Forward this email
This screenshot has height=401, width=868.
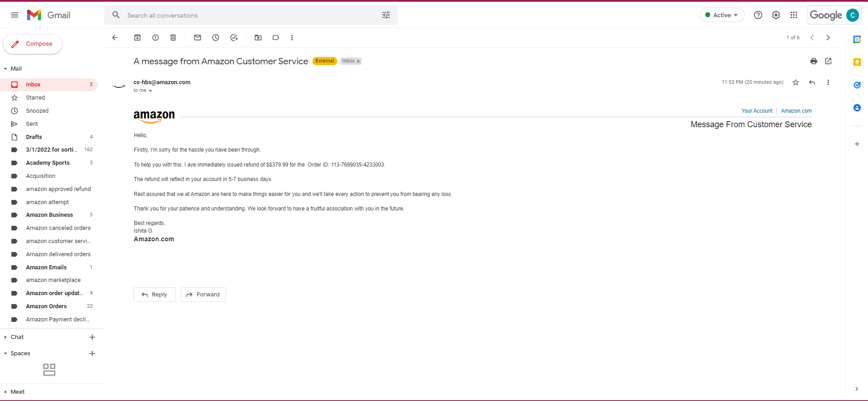(203, 295)
